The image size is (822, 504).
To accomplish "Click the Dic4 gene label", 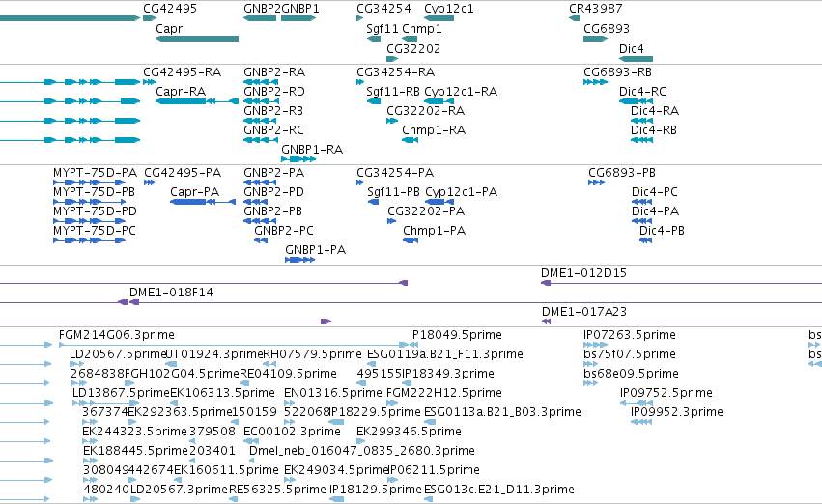I will pyautogui.click(x=631, y=48).
